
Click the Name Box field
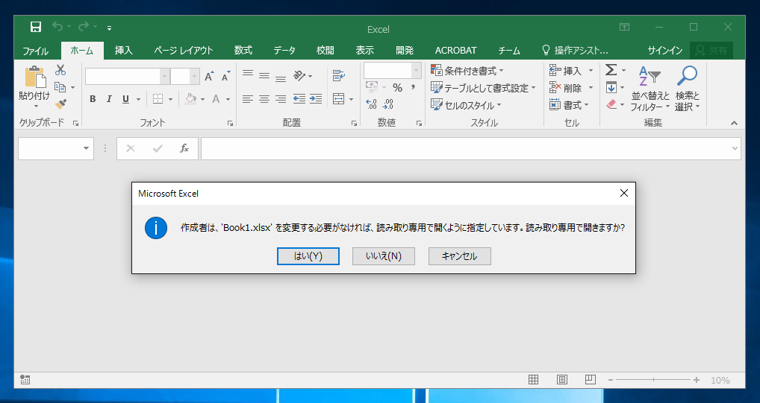point(56,148)
